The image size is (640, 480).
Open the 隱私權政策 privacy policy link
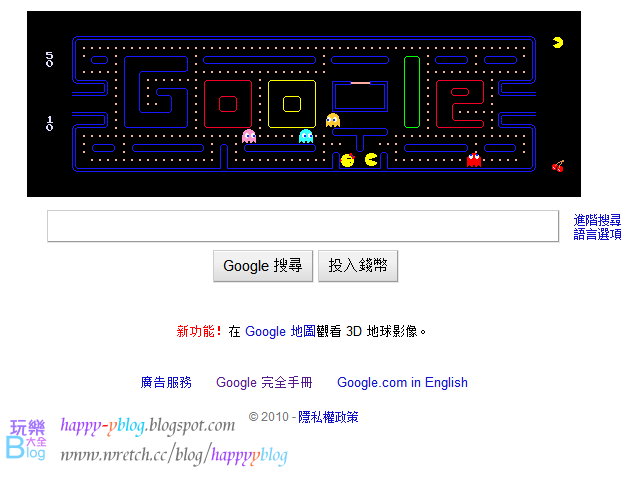click(x=328, y=417)
